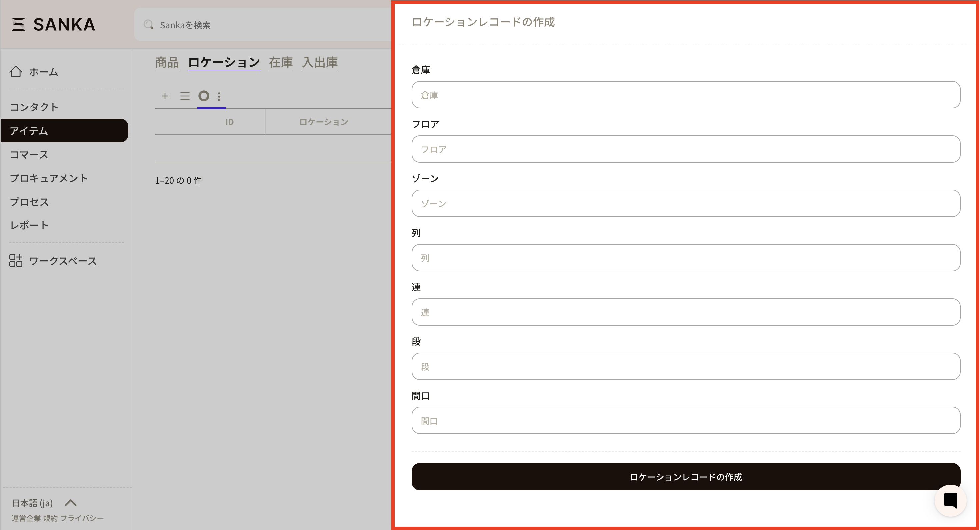Click the 倉庫 input field
The height and width of the screenshot is (530, 980).
coord(686,95)
